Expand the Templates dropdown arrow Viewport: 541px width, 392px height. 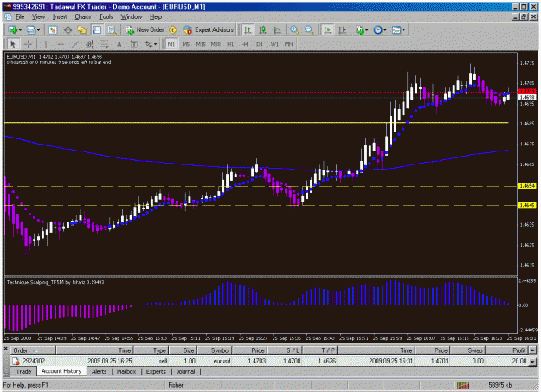[x=403, y=30]
